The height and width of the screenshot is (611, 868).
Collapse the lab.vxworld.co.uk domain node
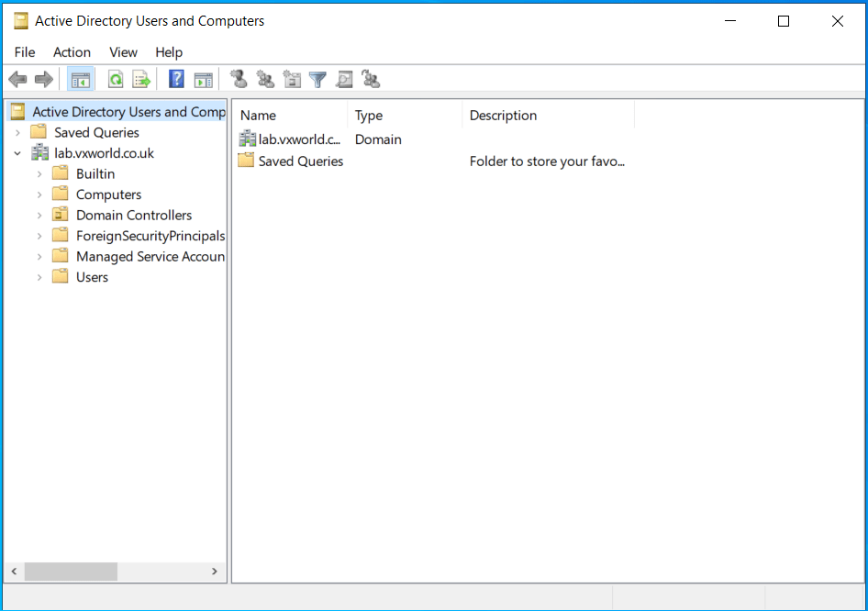[17, 152]
